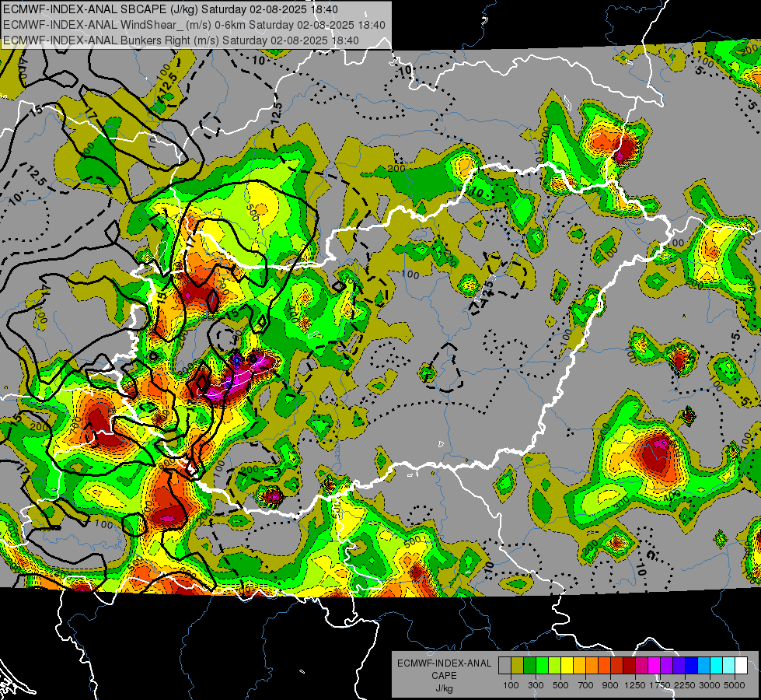This screenshot has height=700, width=761.
Task: Click the ECMWF-INDEX-ANAL legend title
Action: point(444,663)
